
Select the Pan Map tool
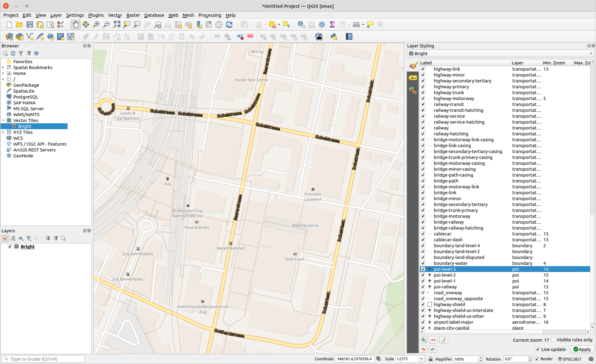pyautogui.click(x=76, y=24)
